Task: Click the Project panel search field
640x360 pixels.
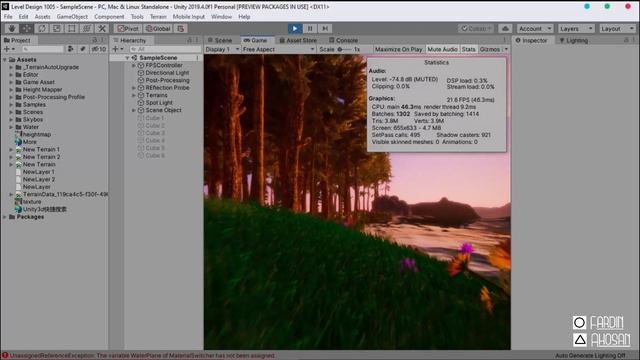Action: (x=43, y=49)
